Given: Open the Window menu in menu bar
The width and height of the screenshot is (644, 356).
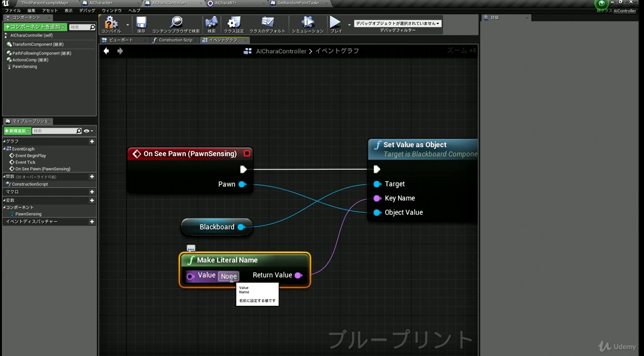Looking at the screenshot, I should [x=111, y=10].
